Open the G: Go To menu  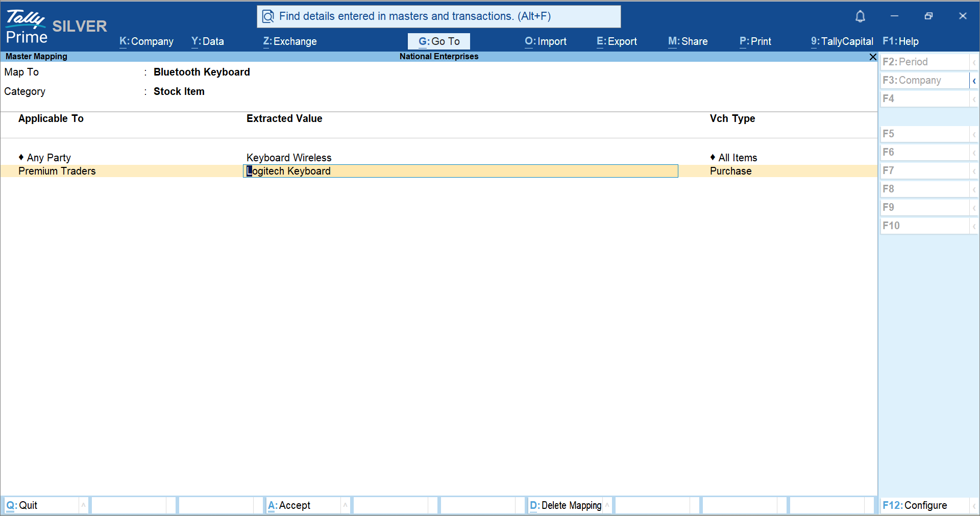point(439,41)
